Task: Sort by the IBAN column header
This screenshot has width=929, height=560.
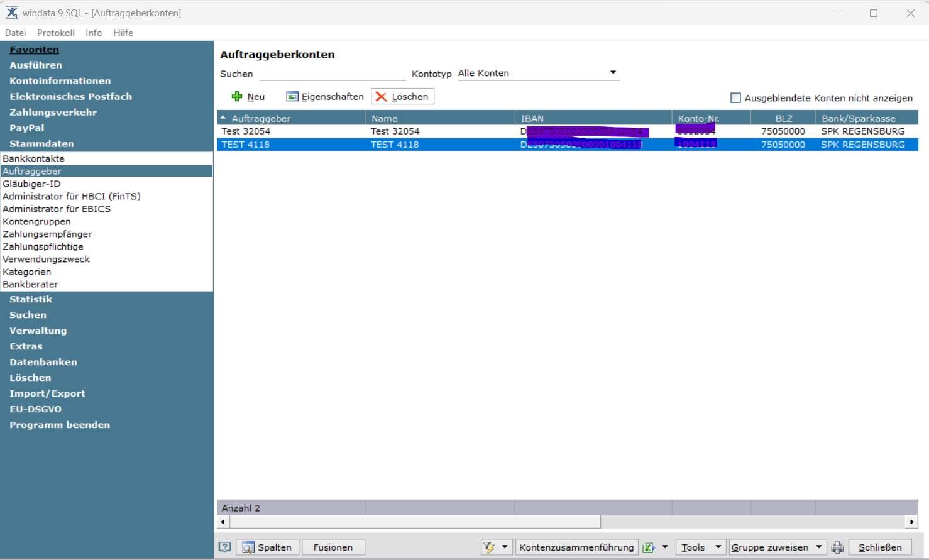Action: point(593,118)
